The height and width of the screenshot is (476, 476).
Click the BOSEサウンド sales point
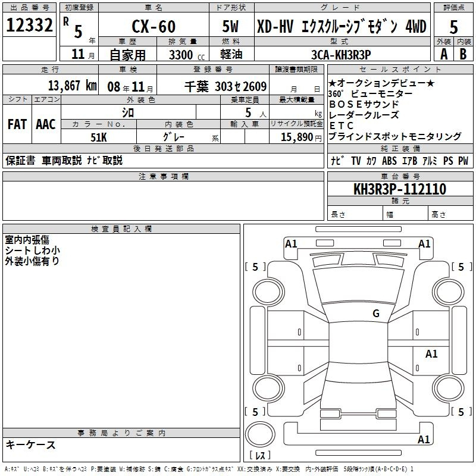click(364, 105)
